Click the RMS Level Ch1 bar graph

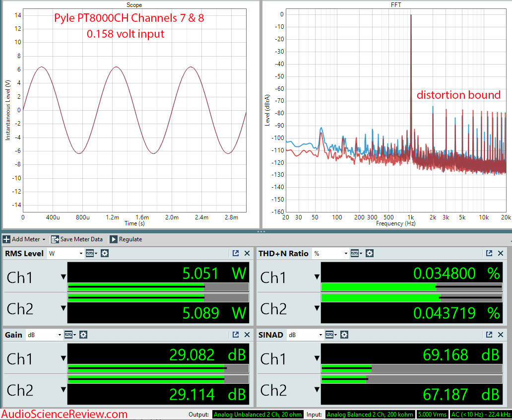click(x=158, y=287)
